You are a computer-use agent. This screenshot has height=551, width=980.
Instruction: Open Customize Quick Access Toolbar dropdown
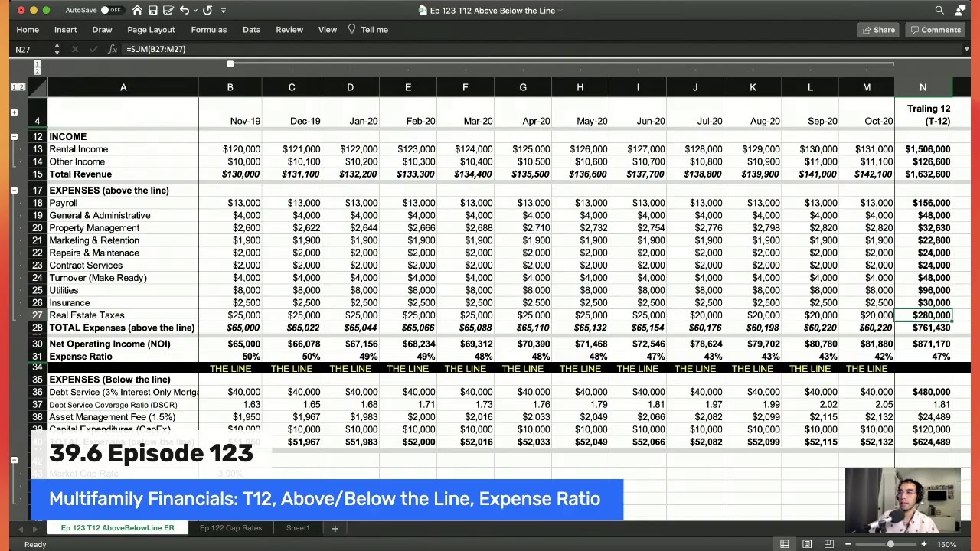tap(223, 11)
